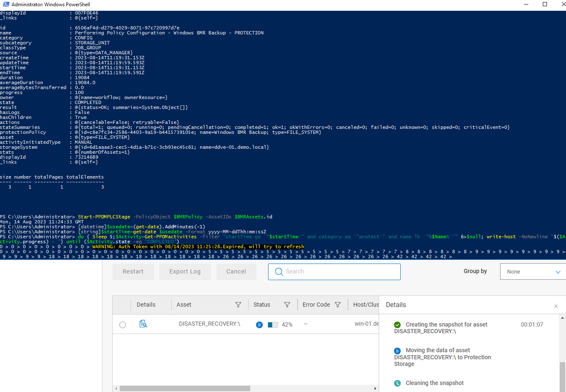
Task: Click blue running icon for Moving the data step
Action: click(x=397, y=351)
